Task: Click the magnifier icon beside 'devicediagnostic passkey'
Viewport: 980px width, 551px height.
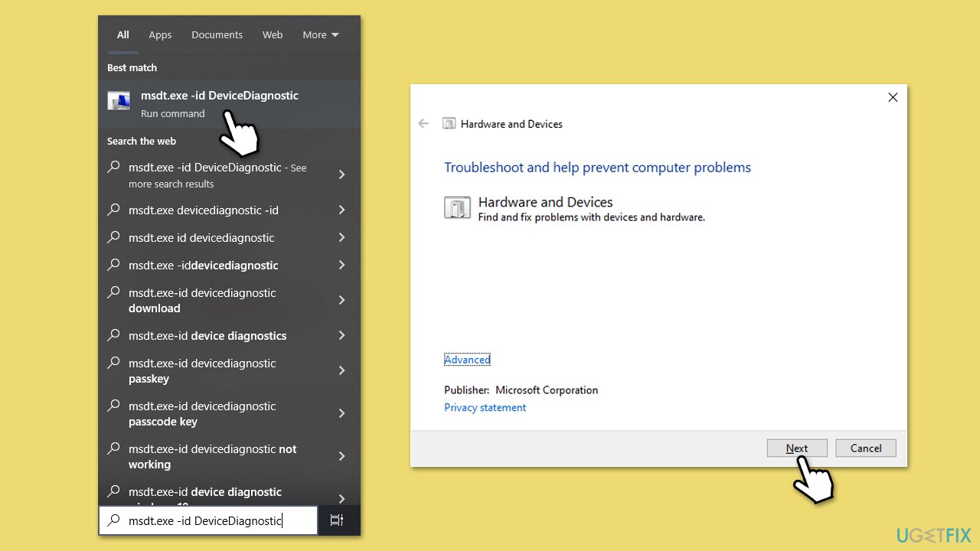Action: (113, 363)
